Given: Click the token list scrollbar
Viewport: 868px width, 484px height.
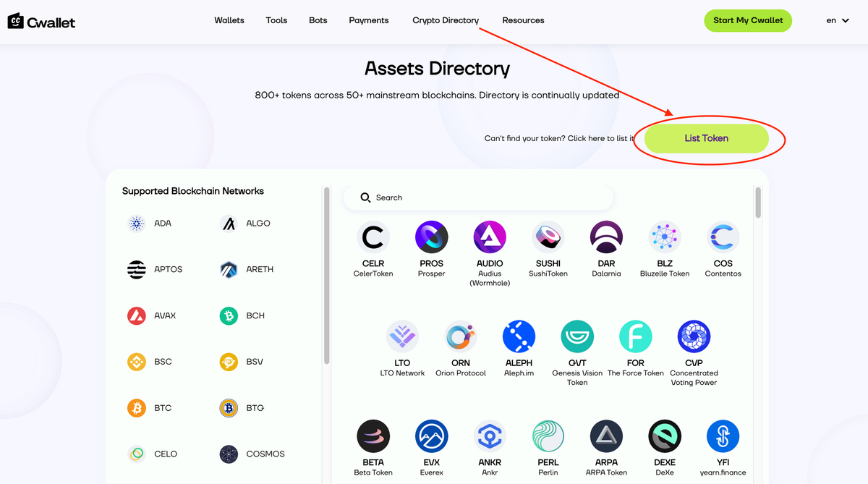Looking at the screenshot, I should tap(758, 203).
